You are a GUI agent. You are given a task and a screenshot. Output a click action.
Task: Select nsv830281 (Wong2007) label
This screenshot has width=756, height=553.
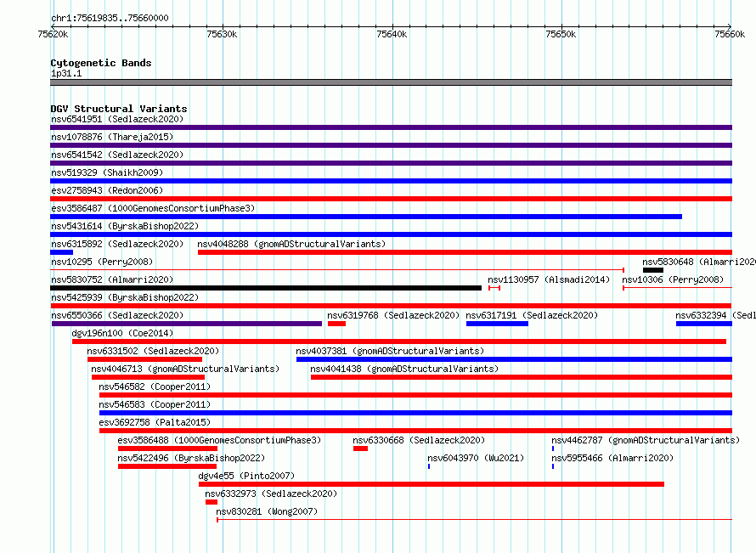267,511
